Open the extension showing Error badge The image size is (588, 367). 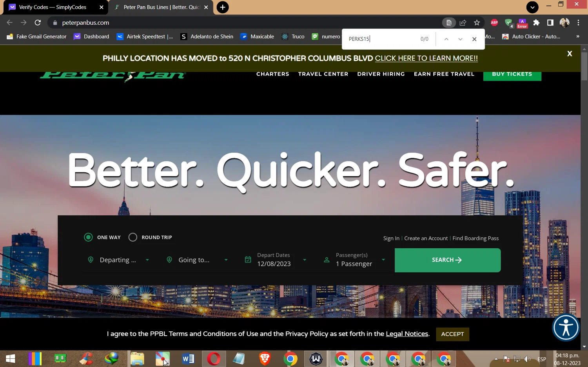522,24
